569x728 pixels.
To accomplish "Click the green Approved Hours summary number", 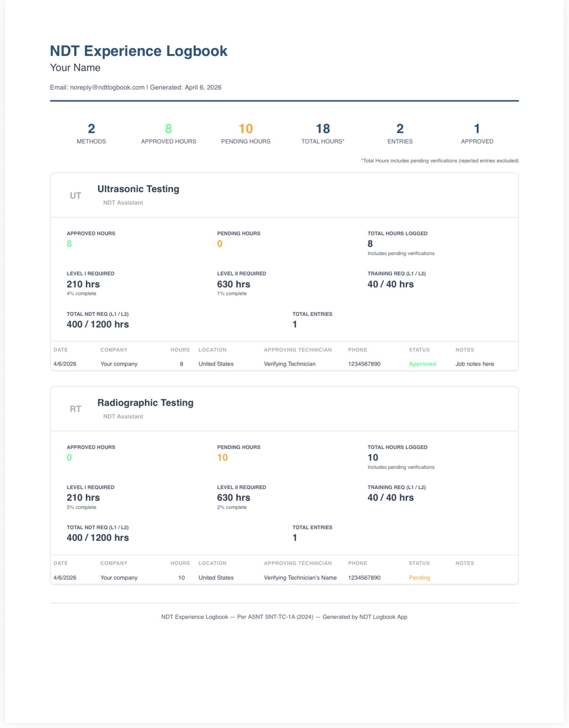I will point(169,128).
